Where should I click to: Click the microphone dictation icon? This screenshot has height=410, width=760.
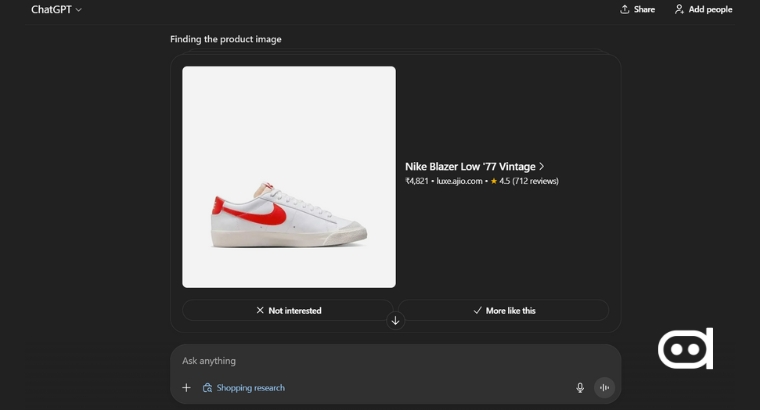coord(580,388)
